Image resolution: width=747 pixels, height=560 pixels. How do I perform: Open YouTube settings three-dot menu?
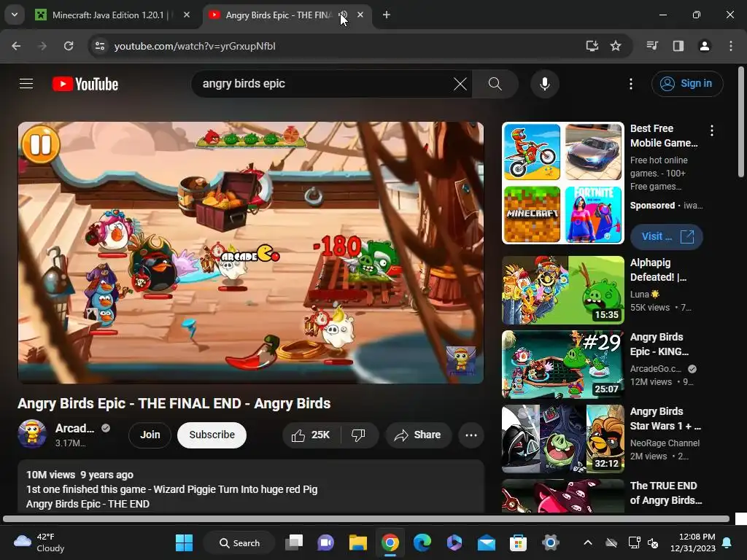(631, 84)
